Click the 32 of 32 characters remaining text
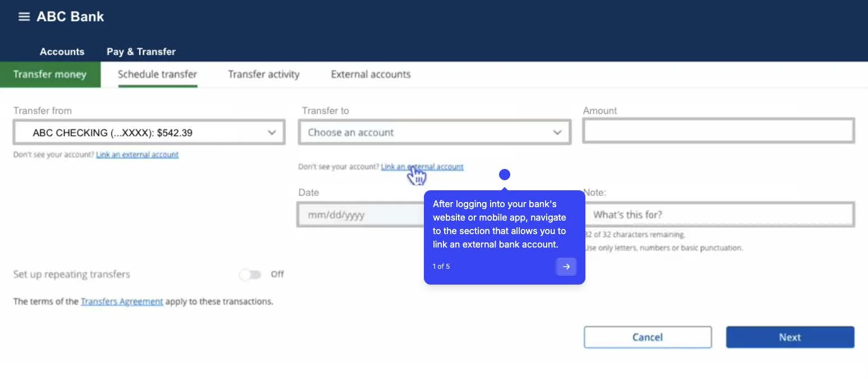 (634, 235)
